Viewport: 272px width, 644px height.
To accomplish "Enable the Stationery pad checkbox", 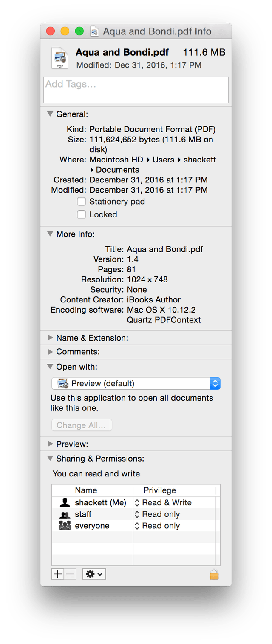I will tap(82, 202).
